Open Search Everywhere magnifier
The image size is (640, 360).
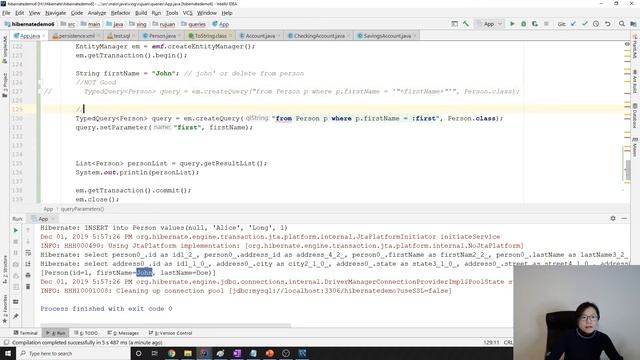pyautogui.click(x=622, y=24)
